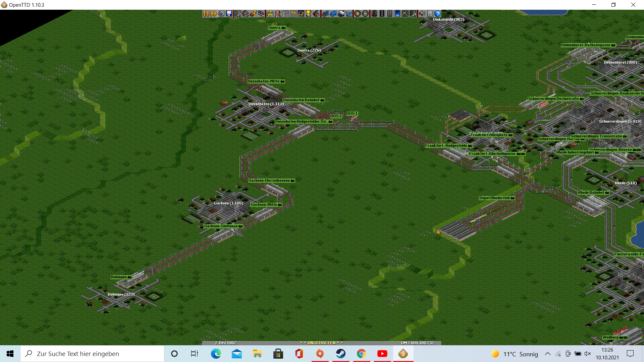Screen dimensions: 644x362
Task: Open the sound and music window
Action: [422, 14]
